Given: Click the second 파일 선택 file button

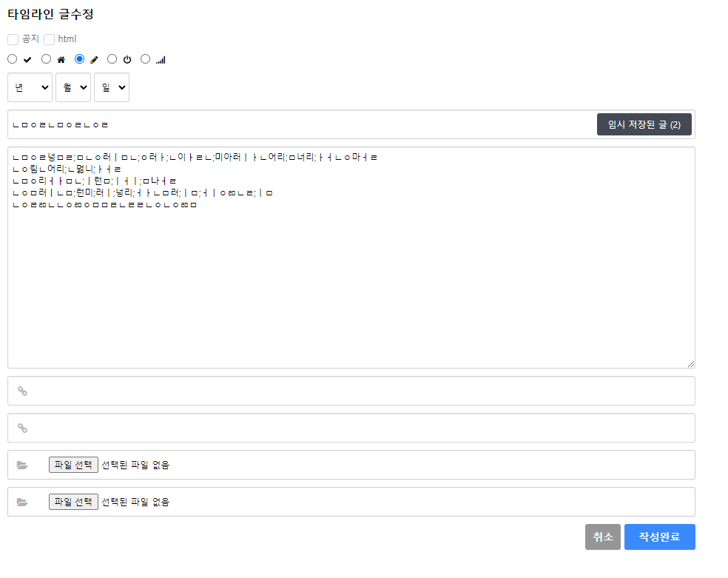Looking at the screenshot, I should click(73, 502).
